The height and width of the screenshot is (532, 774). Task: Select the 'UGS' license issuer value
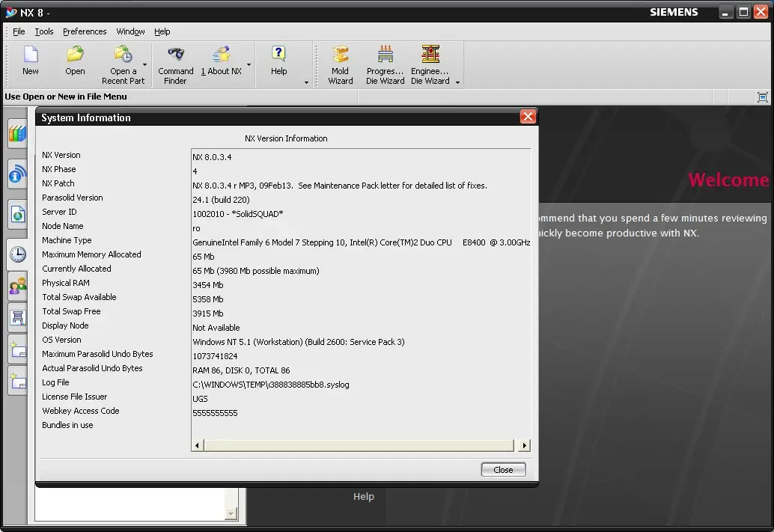[200, 399]
